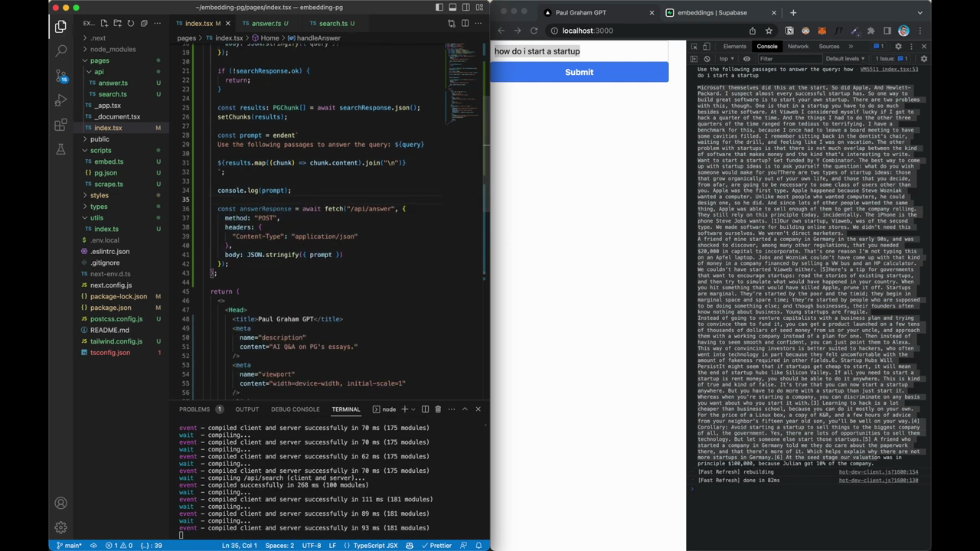This screenshot has height=551, width=980.
Task: Focus the query input field
Action: click(x=580, y=51)
